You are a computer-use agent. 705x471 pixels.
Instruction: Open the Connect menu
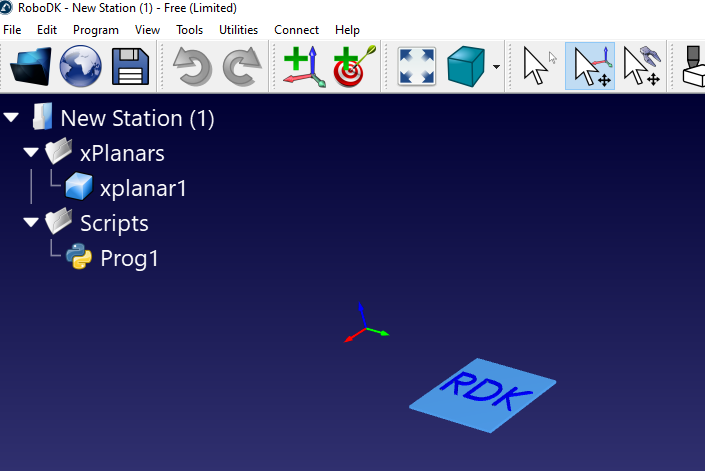296,30
